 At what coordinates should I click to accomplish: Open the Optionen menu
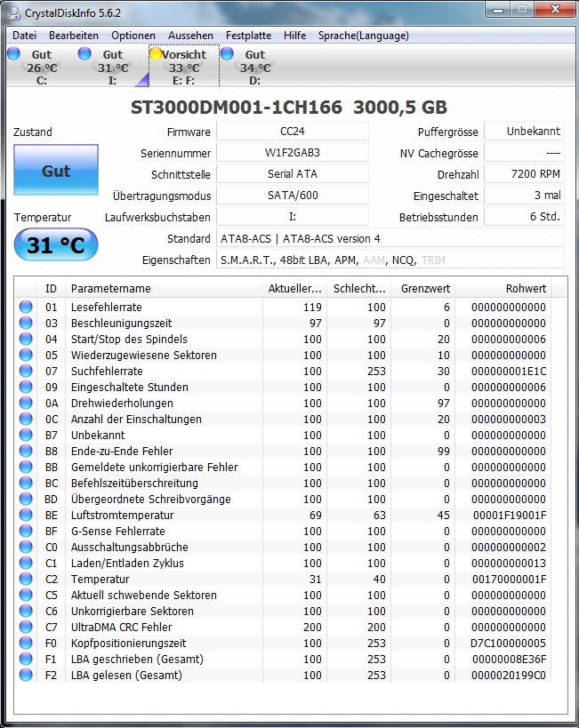pyautogui.click(x=133, y=36)
